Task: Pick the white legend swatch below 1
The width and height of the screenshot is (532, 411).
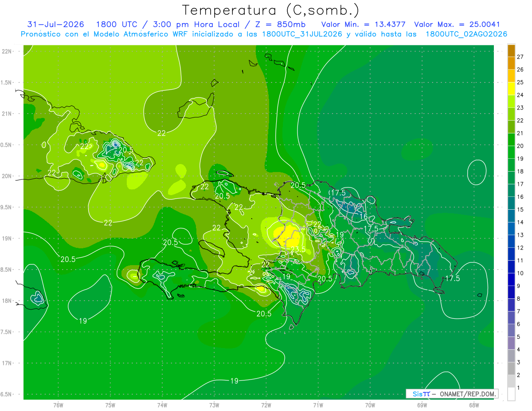Action: 511,394
